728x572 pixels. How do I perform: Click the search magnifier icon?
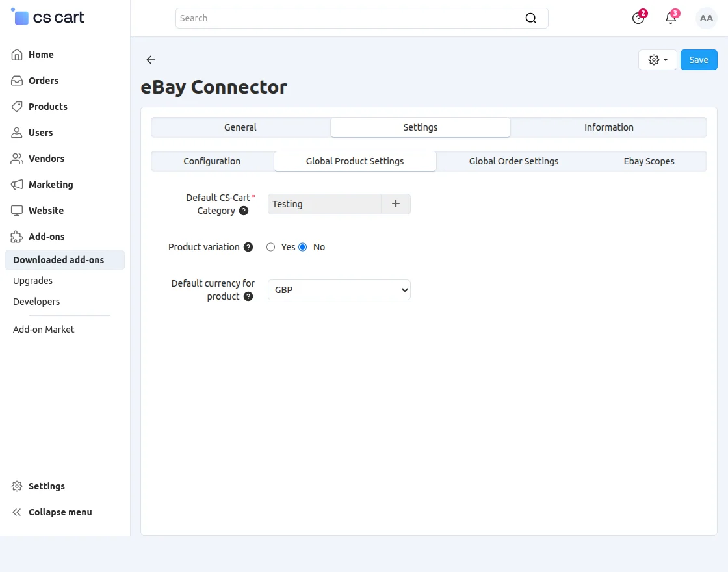click(530, 18)
